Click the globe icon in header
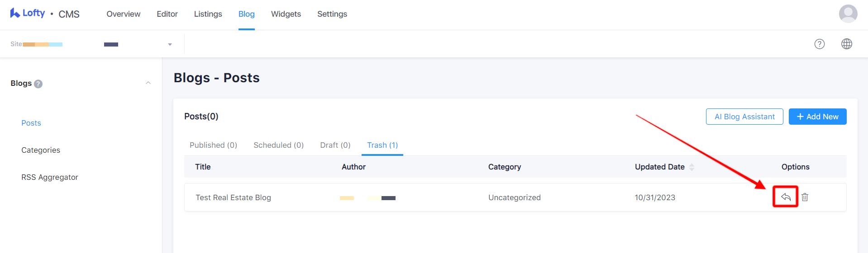The width and height of the screenshot is (868, 253). coord(846,44)
